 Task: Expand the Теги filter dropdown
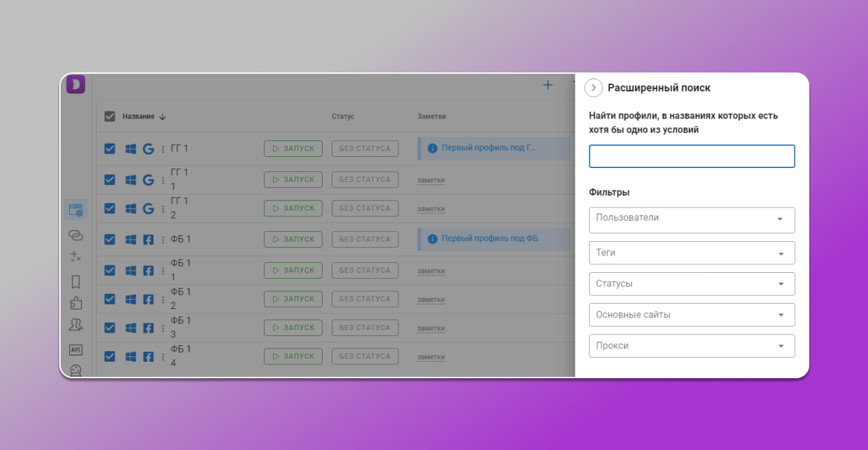(x=691, y=253)
